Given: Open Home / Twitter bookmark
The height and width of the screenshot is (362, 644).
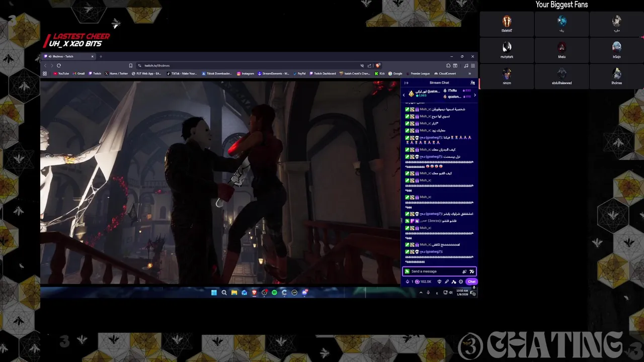Looking at the screenshot, I should click(x=117, y=73).
